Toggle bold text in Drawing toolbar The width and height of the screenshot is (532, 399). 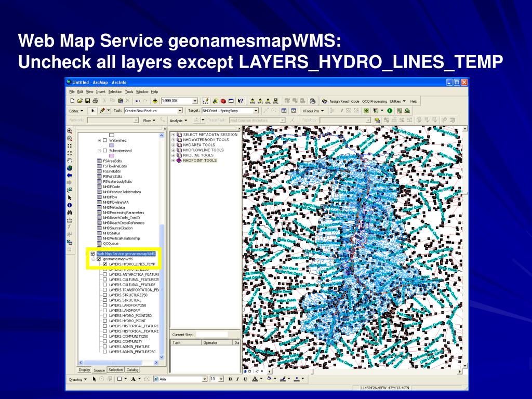[x=230, y=379]
